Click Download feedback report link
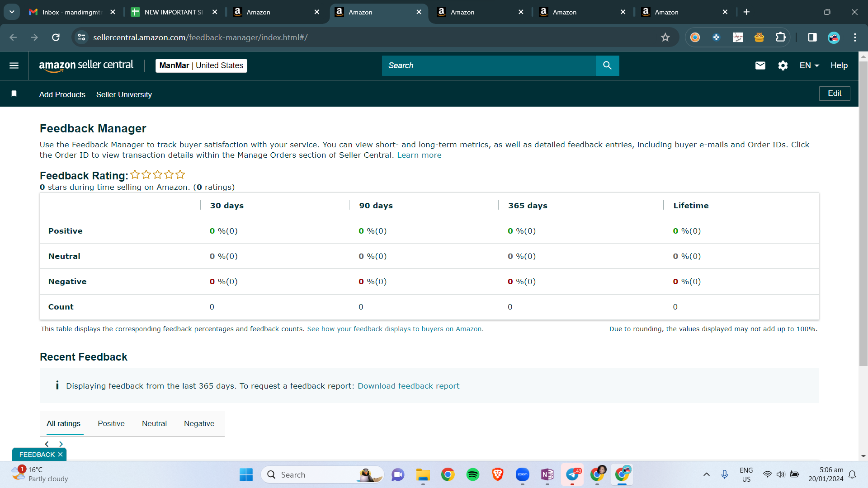This screenshot has height=488, width=868. 408,386
